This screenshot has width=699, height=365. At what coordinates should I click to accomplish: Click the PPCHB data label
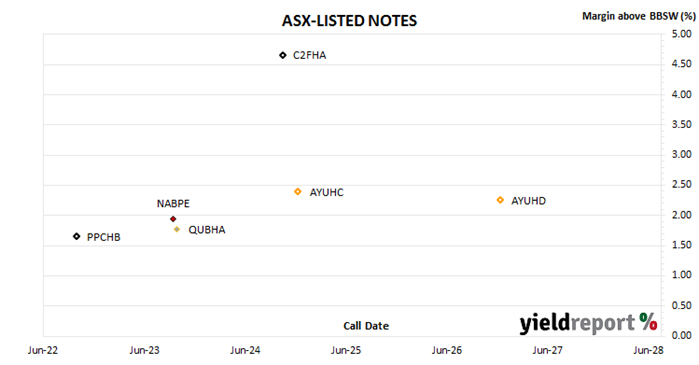coord(103,238)
